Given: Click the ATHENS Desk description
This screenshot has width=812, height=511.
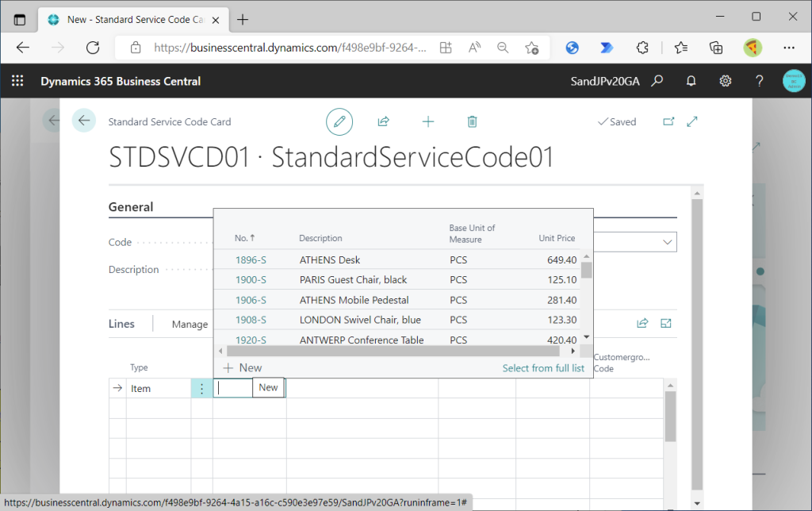Looking at the screenshot, I should (x=329, y=259).
